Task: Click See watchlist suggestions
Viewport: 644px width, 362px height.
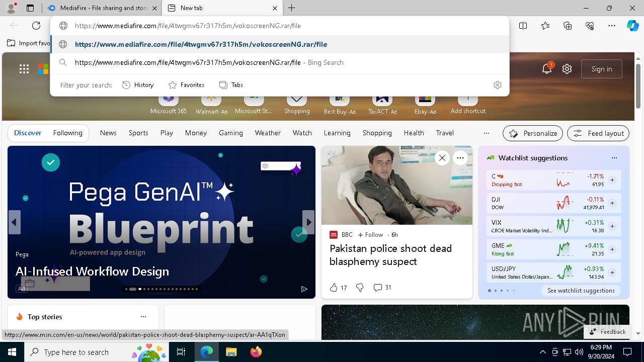Action: point(581,291)
